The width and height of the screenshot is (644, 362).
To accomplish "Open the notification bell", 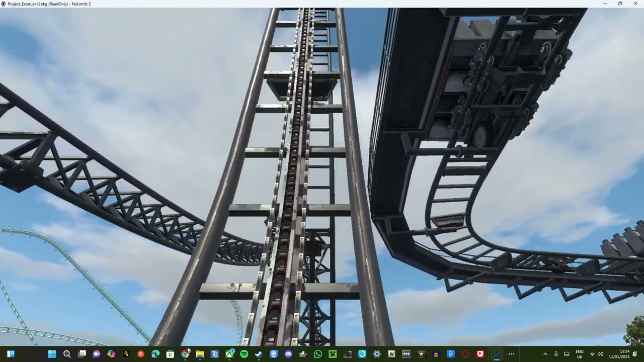I will [x=635, y=354].
